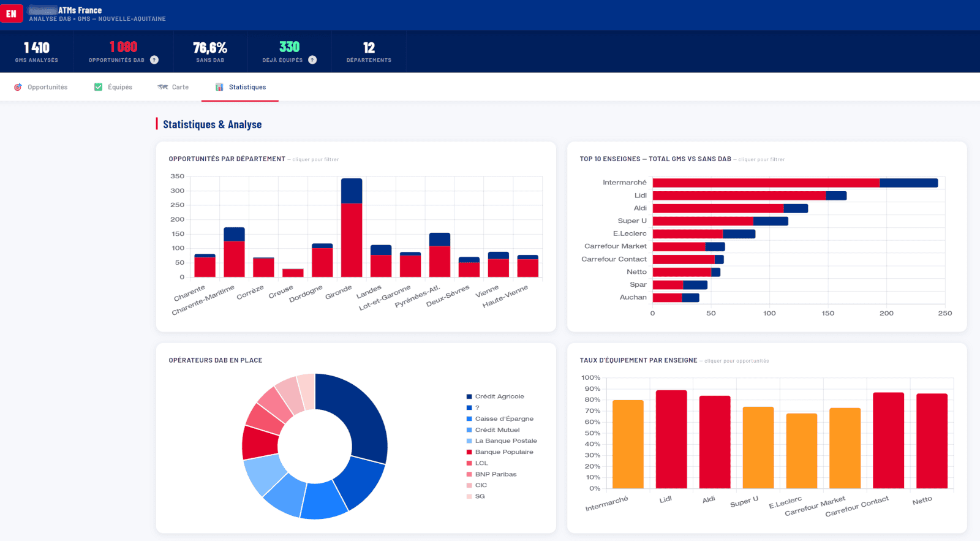Click the Auchan horizontal bar
980x541 pixels.
pyautogui.click(x=676, y=298)
